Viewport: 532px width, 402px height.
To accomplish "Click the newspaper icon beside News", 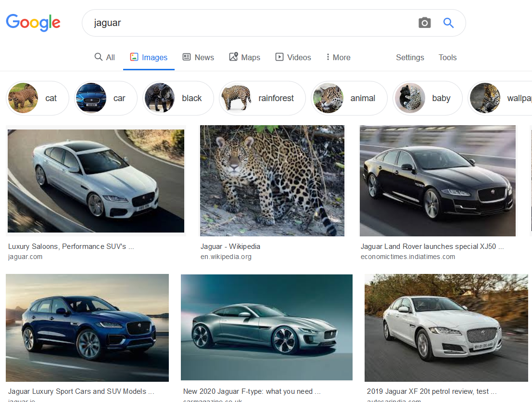I will 187,57.
